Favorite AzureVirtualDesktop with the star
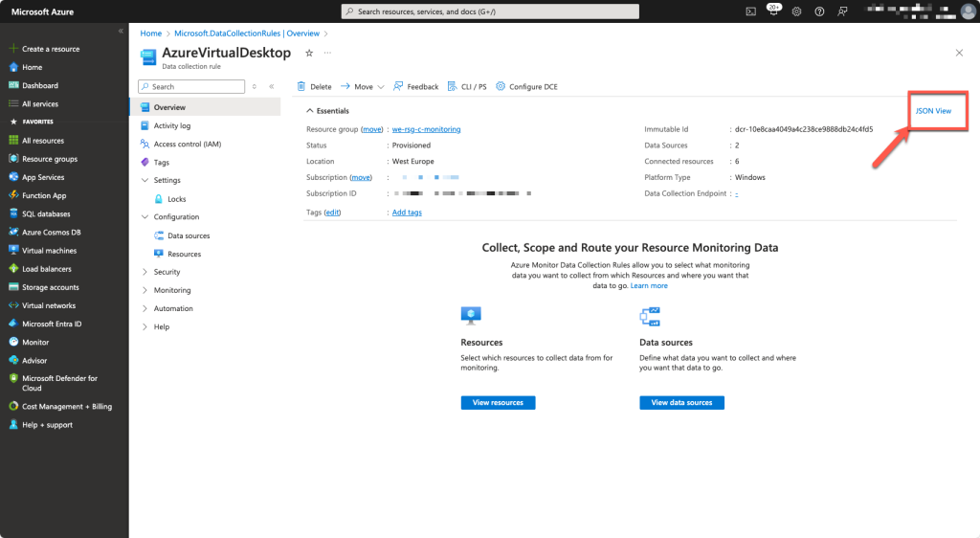 point(309,53)
